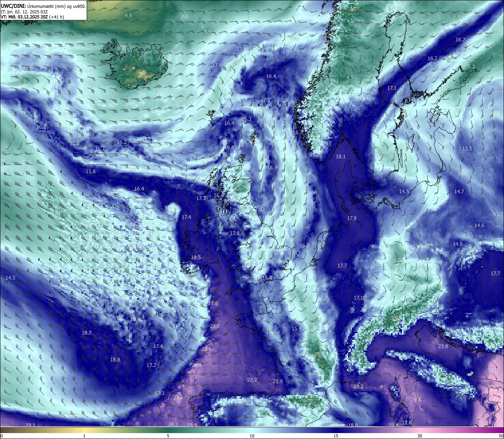Click the 12.8 value near Sardinia
The width and height of the screenshot is (504, 439).
[407, 422]
